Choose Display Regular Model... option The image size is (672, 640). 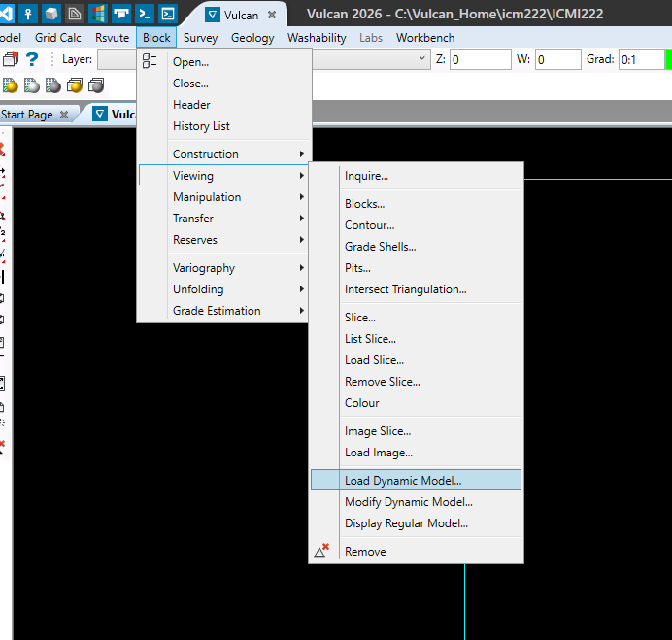(x=416, y=523)
